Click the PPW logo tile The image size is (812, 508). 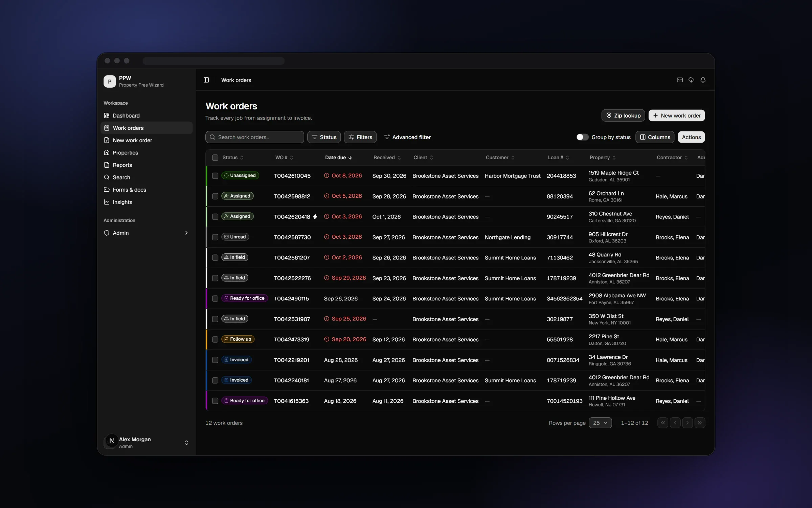click(110, 81)
